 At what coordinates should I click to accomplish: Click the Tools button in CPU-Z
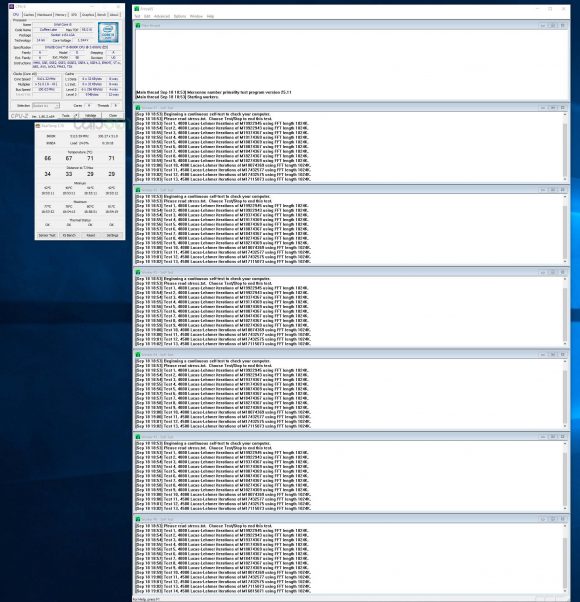[66, 116]
